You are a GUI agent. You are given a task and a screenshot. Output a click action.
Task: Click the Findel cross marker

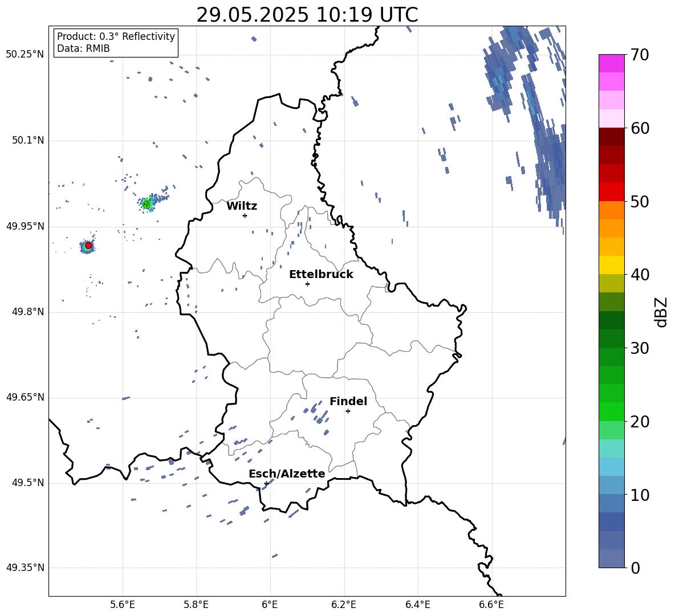tap(348, 411)
